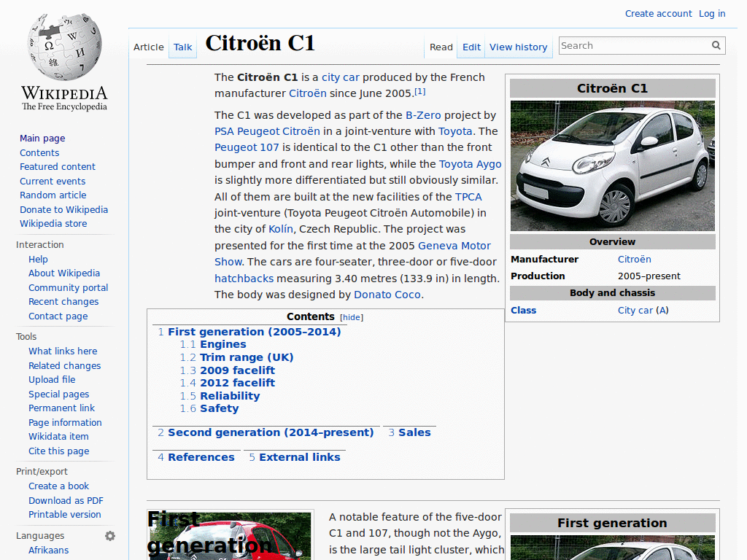Click the Create account link

pyautogui.click(x=659, y=14)
